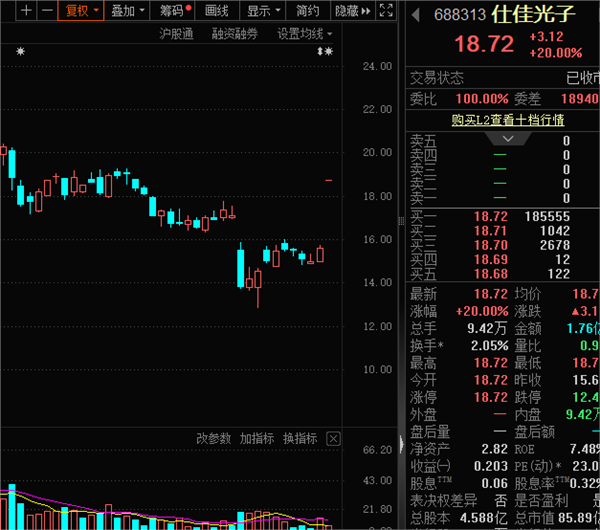Click 改参数 to edit indicator parameters
The image size is (600, 530).
click(x=214, y=439)
